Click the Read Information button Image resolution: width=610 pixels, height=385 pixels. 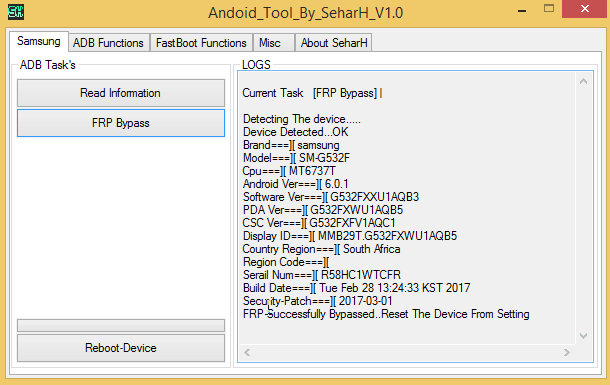coord(121,93)
